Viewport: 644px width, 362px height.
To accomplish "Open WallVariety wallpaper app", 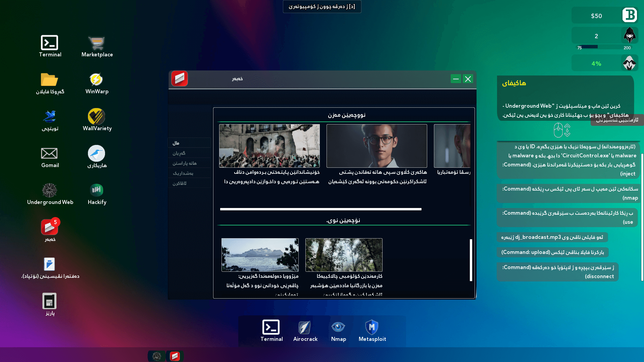I will (x=97, y=117).
